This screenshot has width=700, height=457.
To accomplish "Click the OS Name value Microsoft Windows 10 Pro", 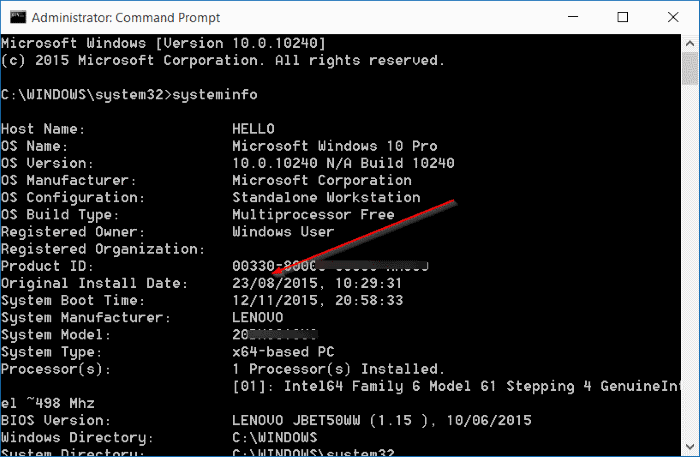I will click(x=334, y=146).
